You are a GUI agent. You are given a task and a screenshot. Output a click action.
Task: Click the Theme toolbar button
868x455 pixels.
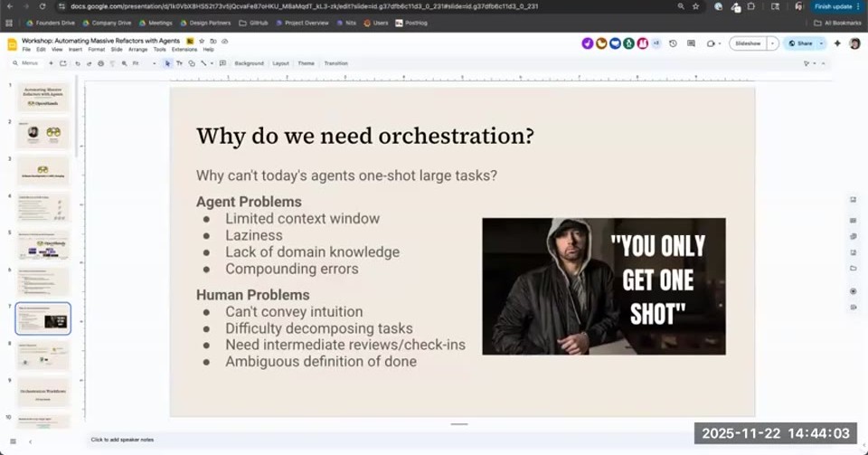(x=307, y=63)
